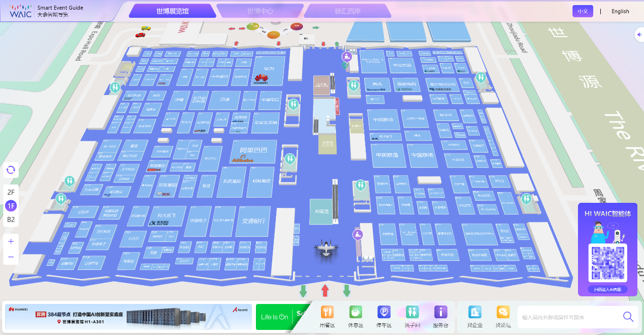Select the 国家电网 booth
644x335 pixels.
pyautogui.click(x=407, y=84)
